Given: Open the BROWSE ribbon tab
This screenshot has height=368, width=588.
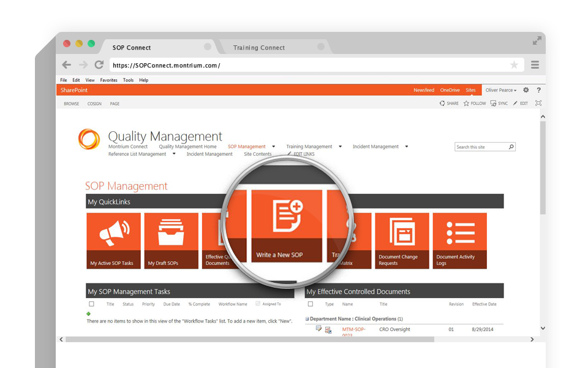Looking at the screenshot, I should pos(71,104).
